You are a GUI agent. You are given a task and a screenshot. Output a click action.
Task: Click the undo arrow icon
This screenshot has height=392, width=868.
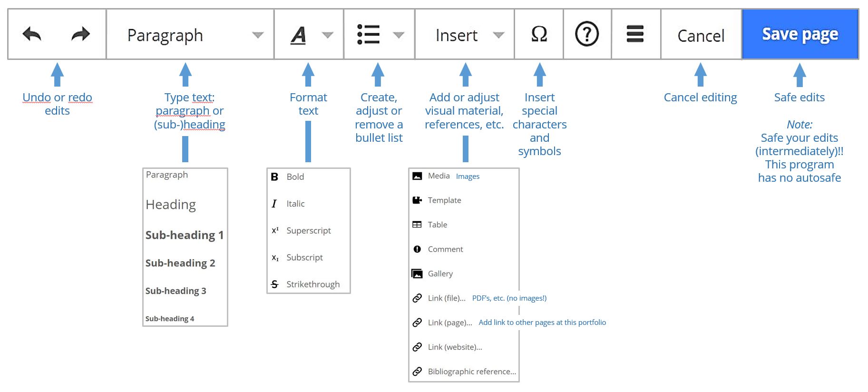tap(32, 34)
